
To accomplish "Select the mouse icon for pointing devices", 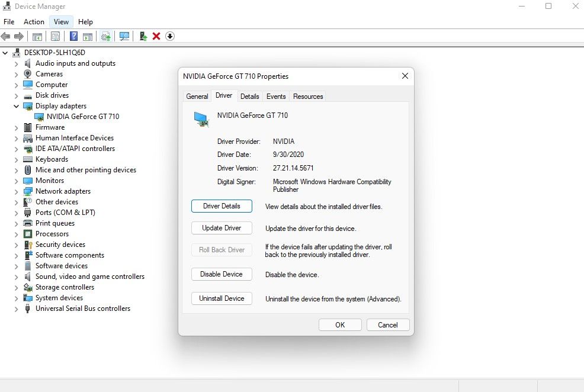I will point(28,170).
